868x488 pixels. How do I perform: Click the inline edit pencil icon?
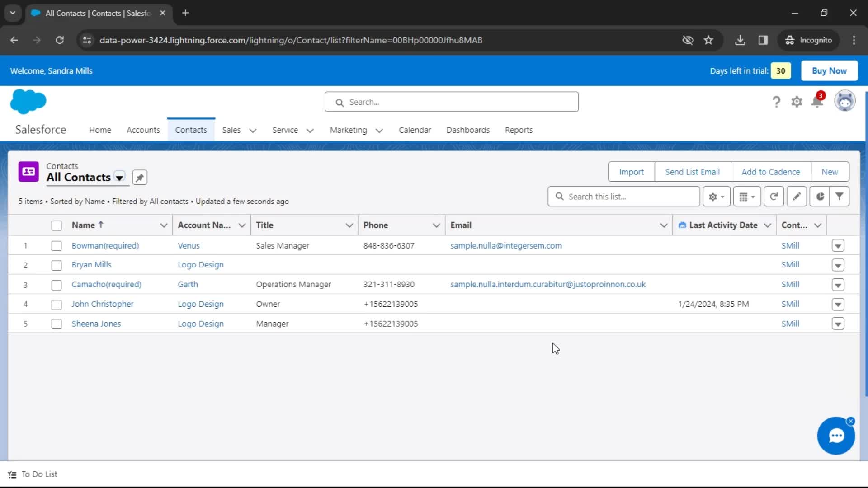(x=797, y=197)
